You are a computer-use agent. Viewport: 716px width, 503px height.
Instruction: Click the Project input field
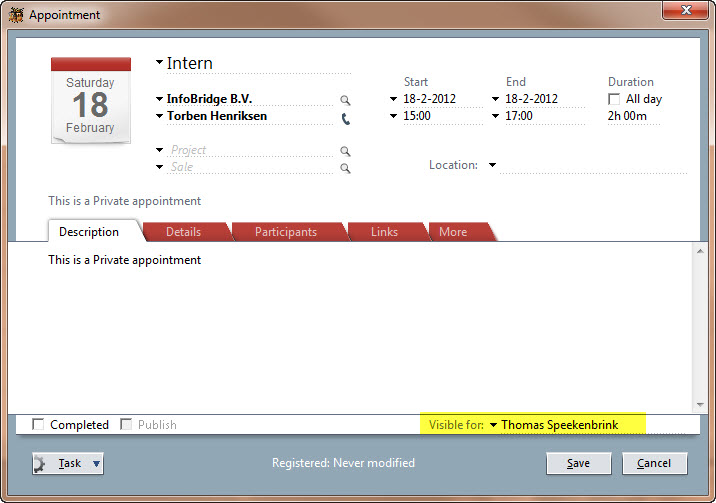(250, 150)
